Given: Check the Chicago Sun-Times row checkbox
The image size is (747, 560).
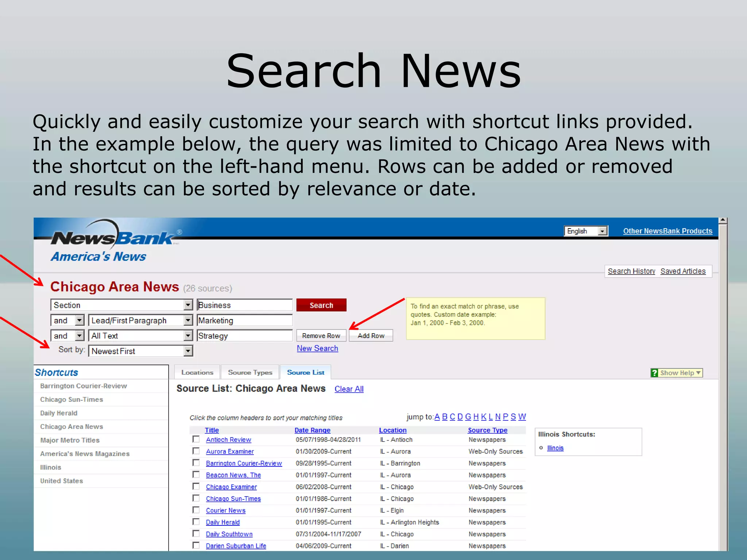Looking at the screenshot, I should (196, 498).
